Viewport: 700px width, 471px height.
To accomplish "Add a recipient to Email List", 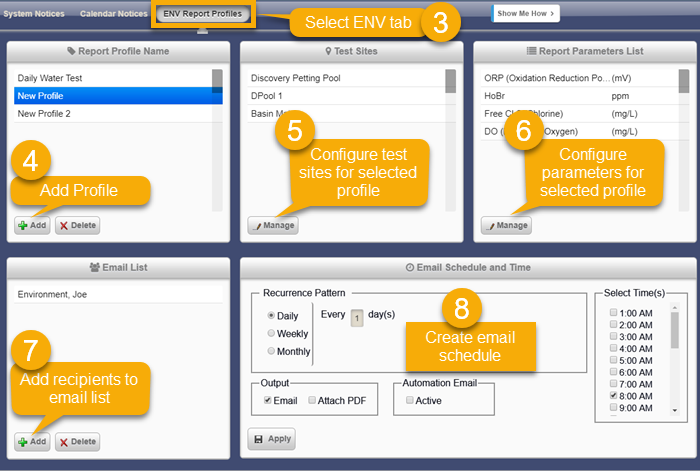I will [32, 442].
